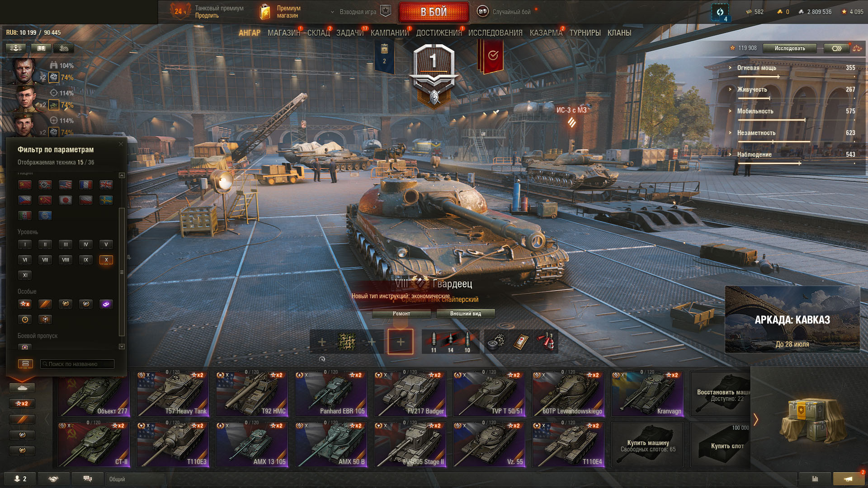Toggle the USSR nation flag filter
Screen dimensions: 868x488
tap(25, 185)
